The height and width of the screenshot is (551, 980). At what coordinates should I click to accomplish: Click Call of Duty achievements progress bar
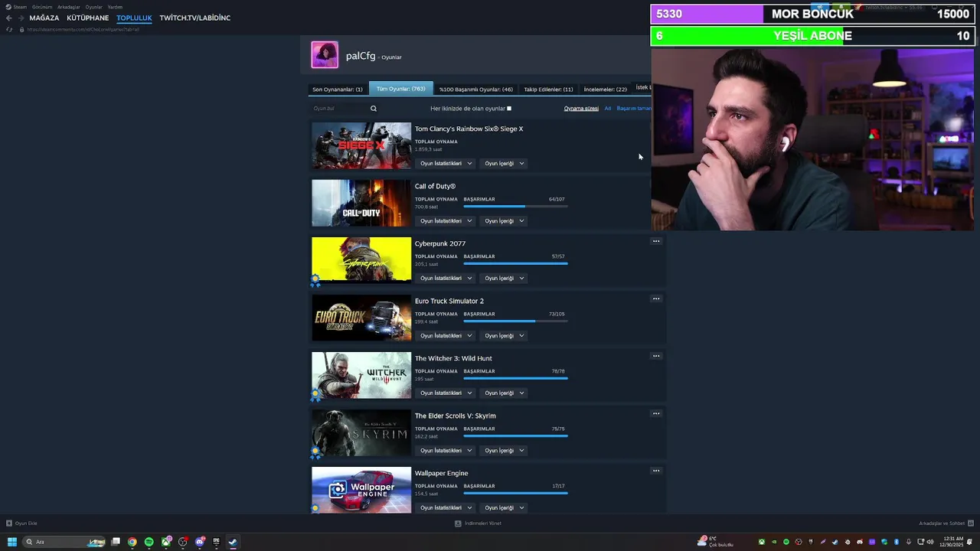[x=515, y=207]
